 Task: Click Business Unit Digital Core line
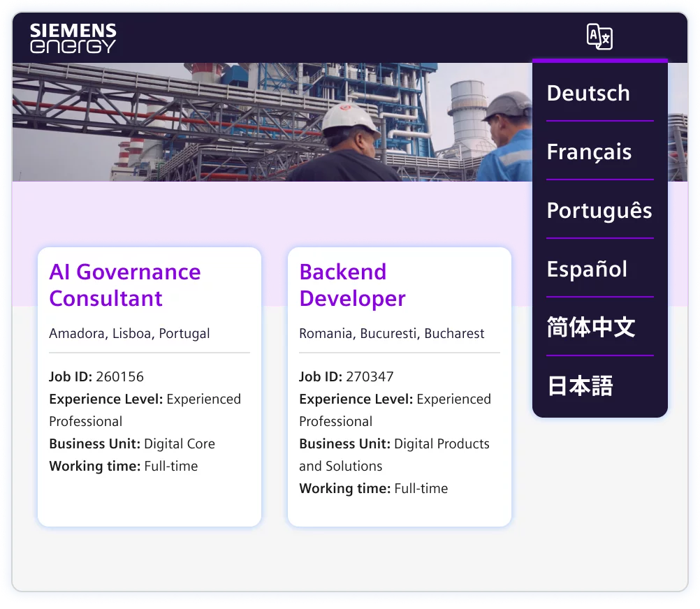point(132,443)
